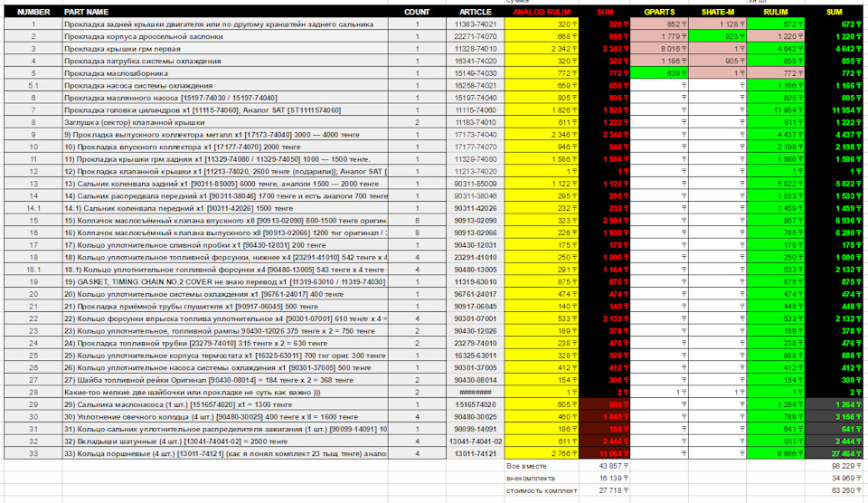Select the 'внекомплекта' label cell

pos(542,478)
